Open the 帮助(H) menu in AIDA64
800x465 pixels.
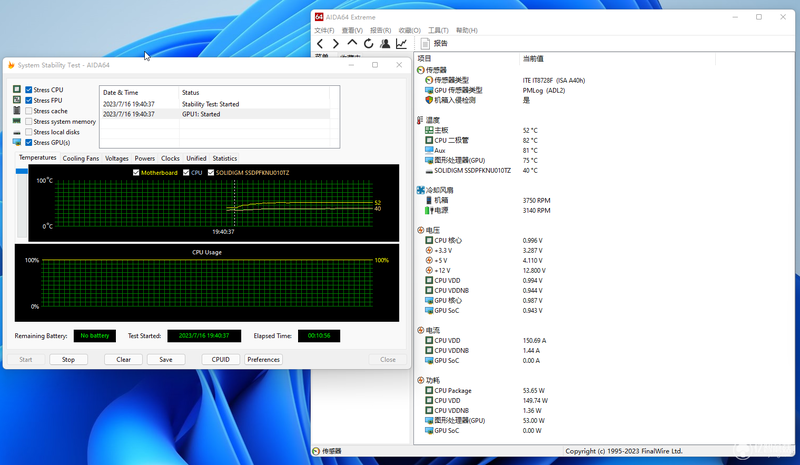467,31
